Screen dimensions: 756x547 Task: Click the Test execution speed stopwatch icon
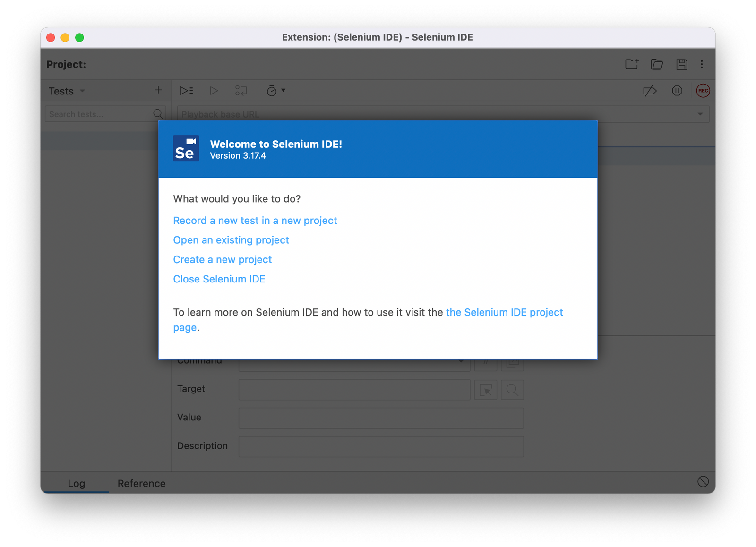pos(272,90)
